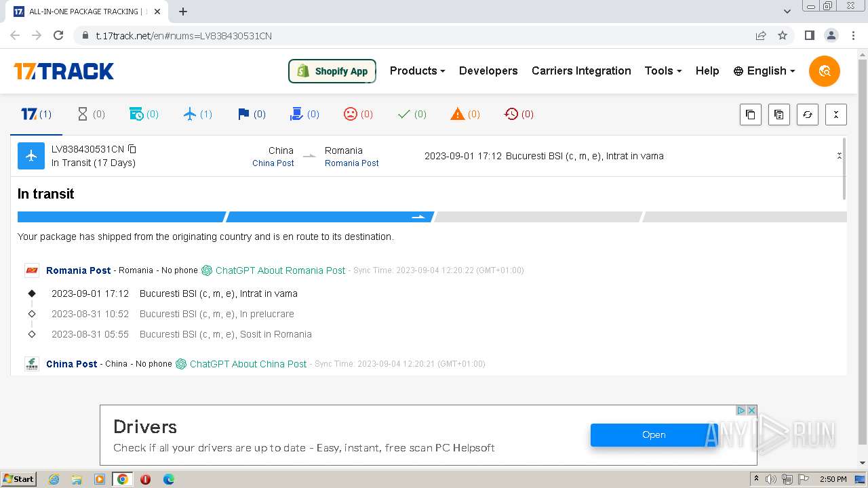Image resolution: width=868 pixels, height=488 pixels.
Task: Click the blue In Transit airplane status icon
Action: (x=31, y=156)
